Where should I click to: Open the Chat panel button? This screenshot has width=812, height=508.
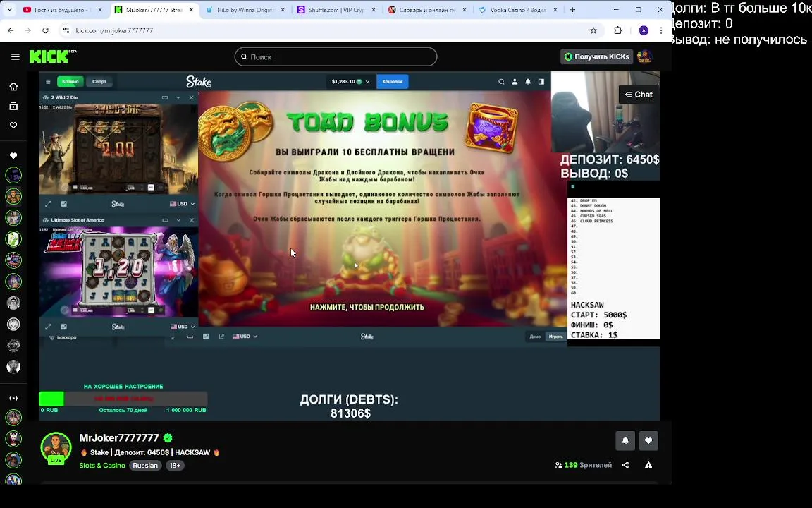[639, 95]
